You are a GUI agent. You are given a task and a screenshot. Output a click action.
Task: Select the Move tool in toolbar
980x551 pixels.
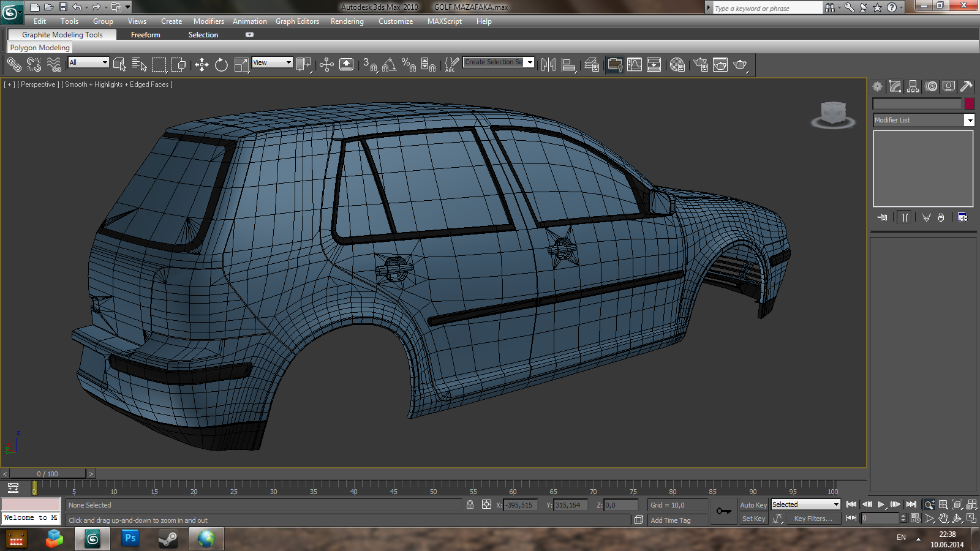click(x=202, y=64)
